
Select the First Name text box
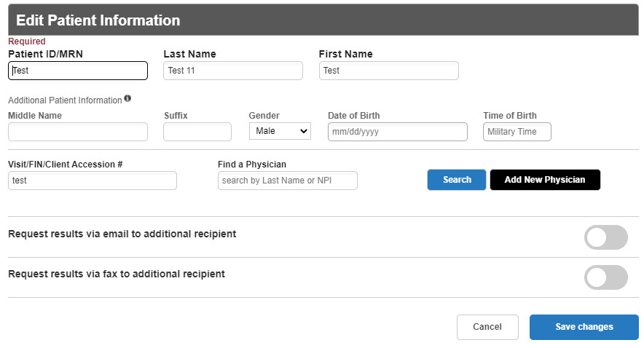388,71
